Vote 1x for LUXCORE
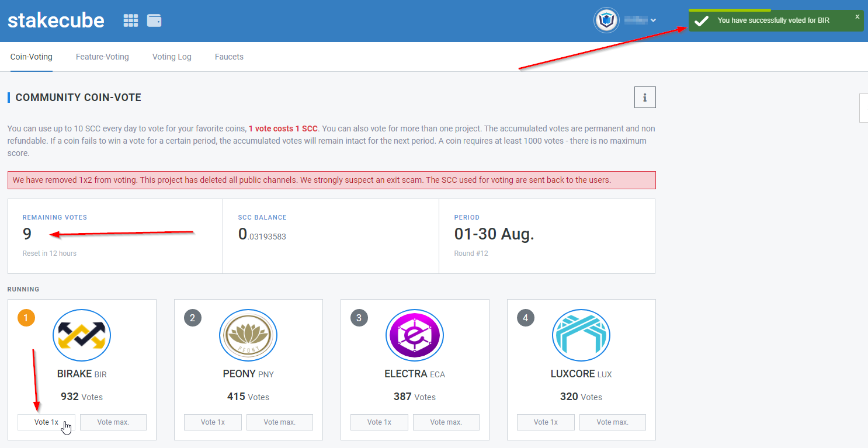This screenshot has width=868, height=448. tap(546, 422)
